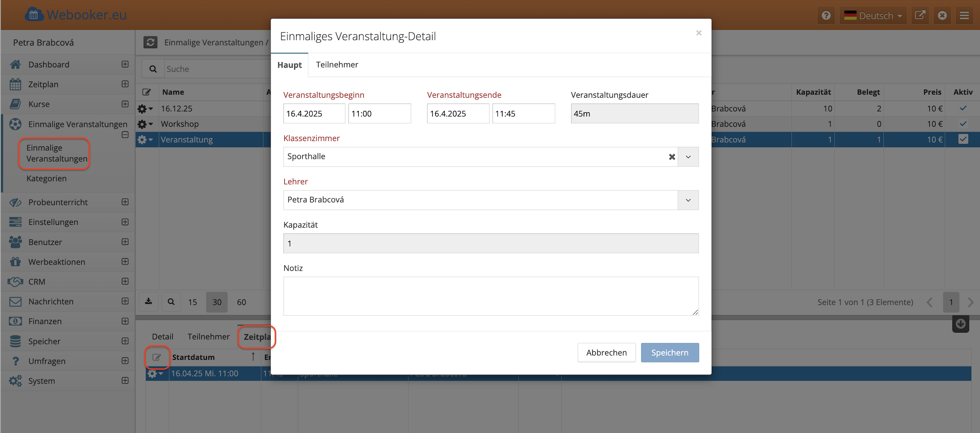The width and height of the screenshot is (980, 433).
Task: Expand the Finanzen sidebar section
Action: 125,321
